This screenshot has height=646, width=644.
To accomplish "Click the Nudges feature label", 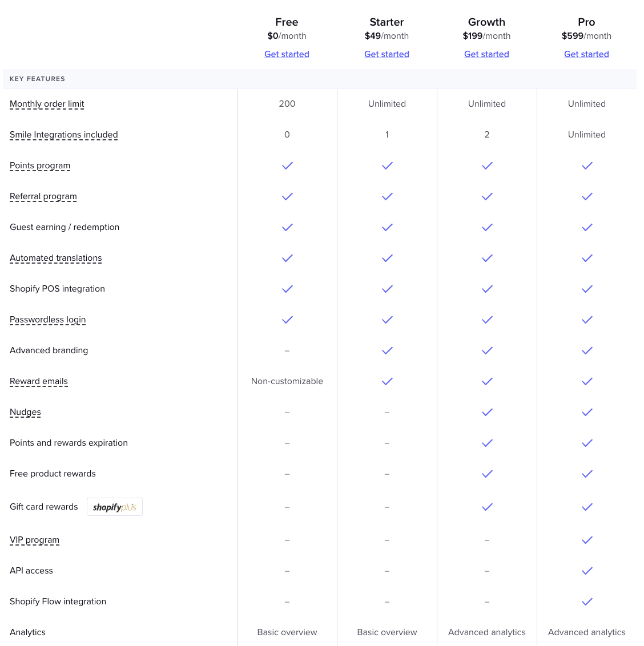I will [x=25, y=412].
